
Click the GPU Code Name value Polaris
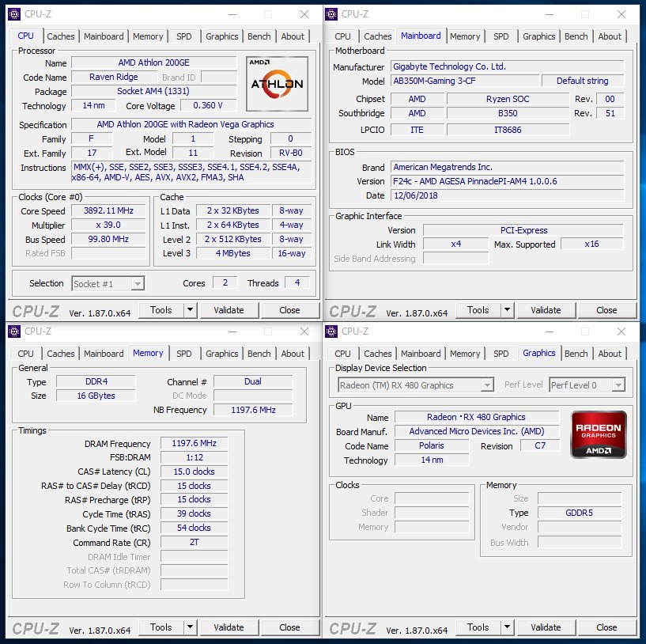click(x=432, y=445)
